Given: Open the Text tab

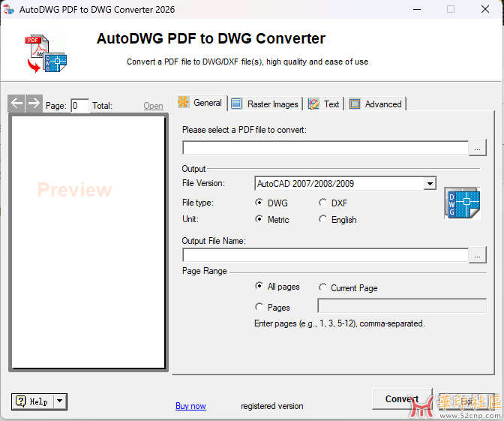Looking at the screenshot, I should tap(324, 104).
